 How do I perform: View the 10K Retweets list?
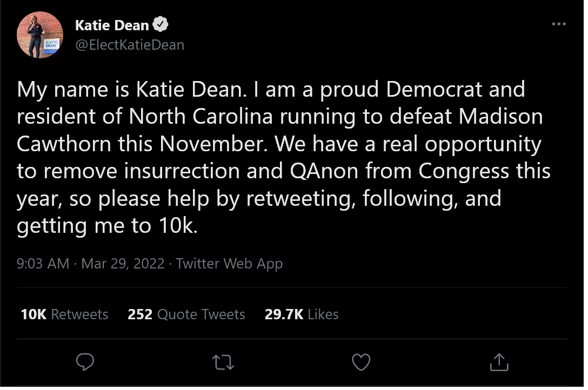pos(64,314)
